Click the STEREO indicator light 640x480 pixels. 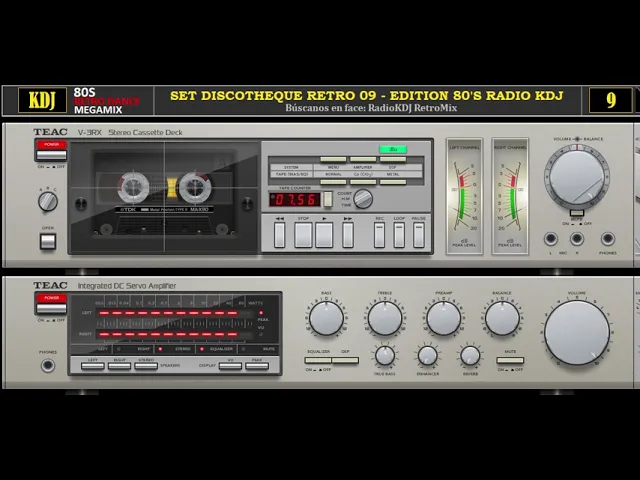pos(160,349)
